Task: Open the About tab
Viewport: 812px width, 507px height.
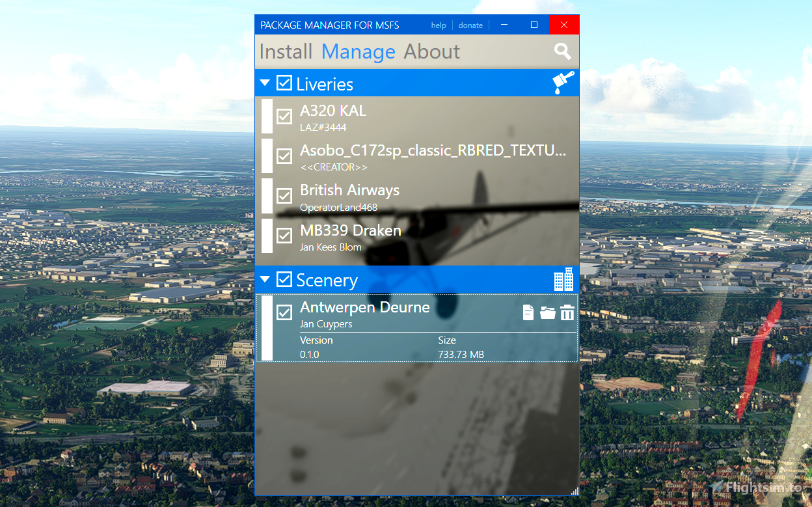Action: point(432,51)
